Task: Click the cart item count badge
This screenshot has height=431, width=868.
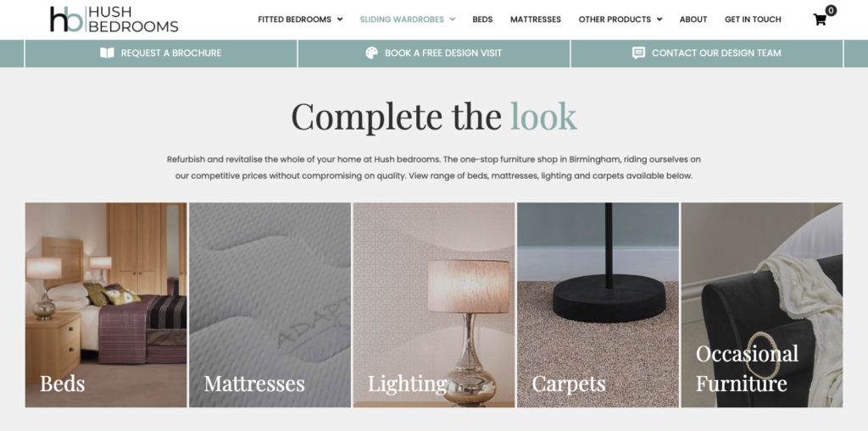Action: (831, 10)
